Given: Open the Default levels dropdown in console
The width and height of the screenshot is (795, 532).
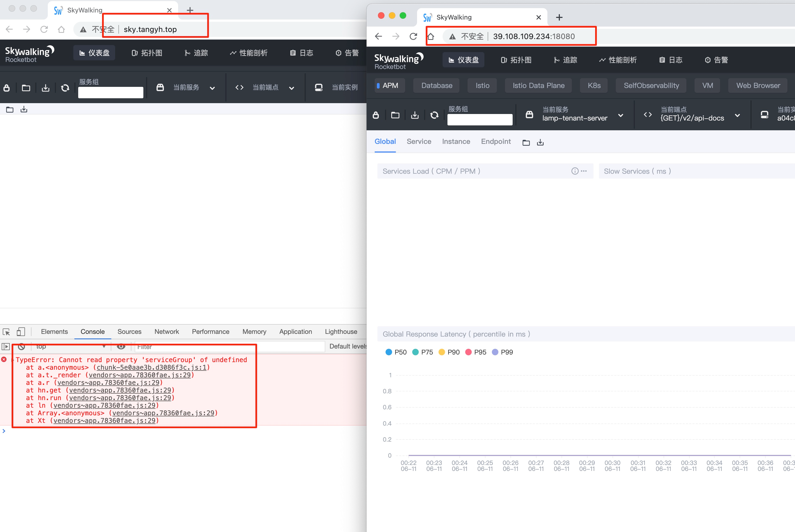Looking at the screenshot, I should click(x=348, y=346).
